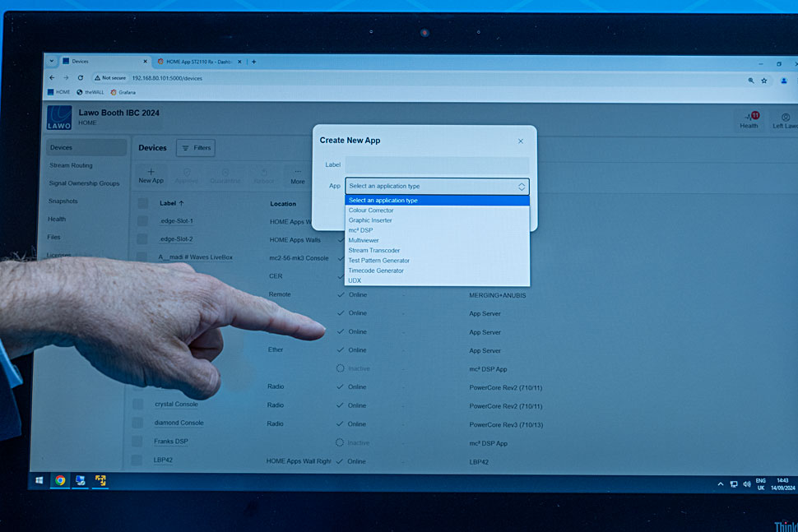This screenshot has height=532, width=798.
Task: Open the LBP42 device link
Action: [163, 460]
